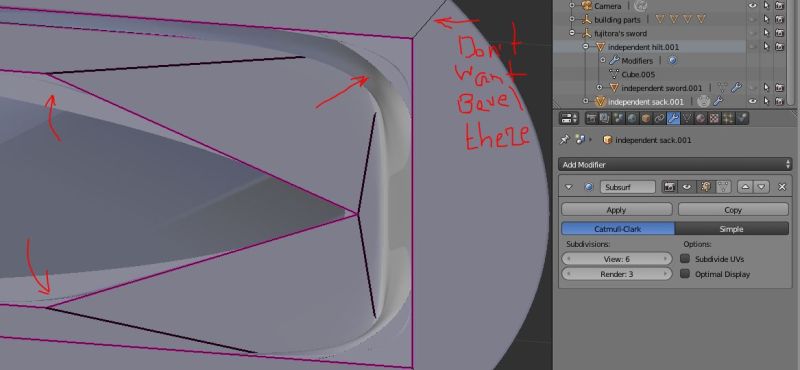
Task: Toggle Subsurf modifier in edit mode
Action: (x=706, y=187)
